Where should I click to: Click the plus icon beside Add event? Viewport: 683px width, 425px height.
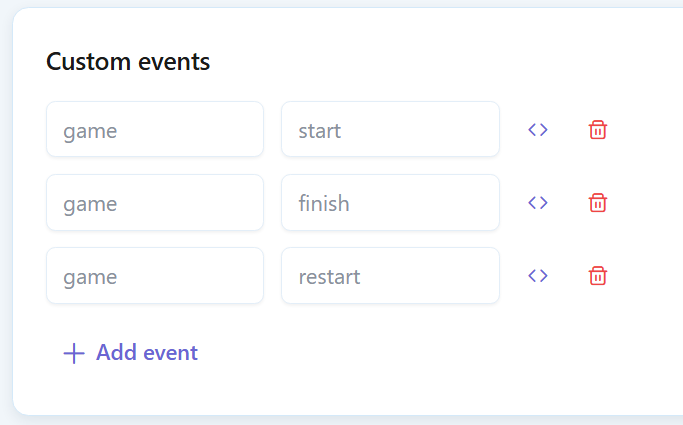[x=74, y=353]
